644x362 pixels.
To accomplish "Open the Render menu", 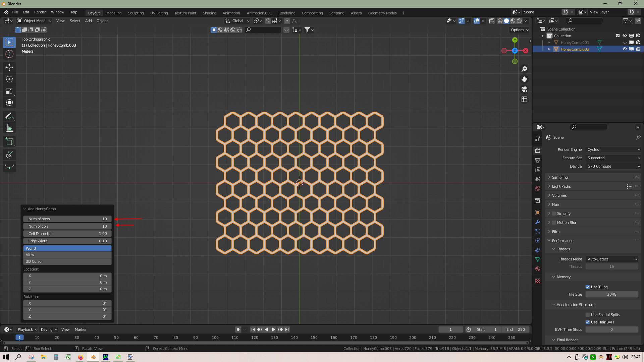I will coord(40,12).
